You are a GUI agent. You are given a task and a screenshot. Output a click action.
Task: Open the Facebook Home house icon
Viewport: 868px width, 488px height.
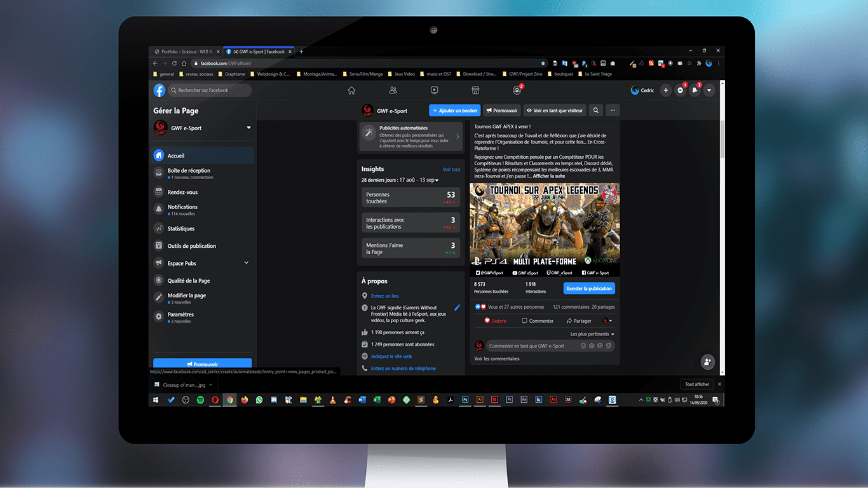coord(351,90)
